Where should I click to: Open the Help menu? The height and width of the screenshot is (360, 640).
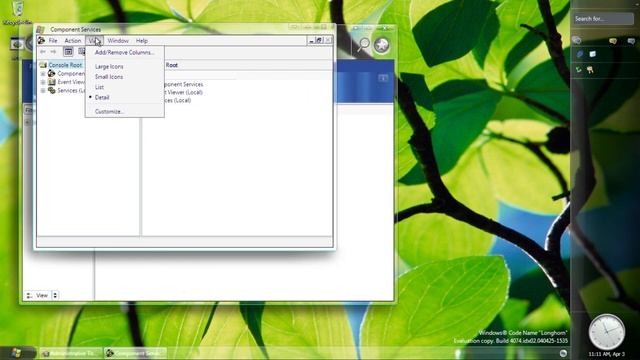pyautogui.click(x=142, y=41)
